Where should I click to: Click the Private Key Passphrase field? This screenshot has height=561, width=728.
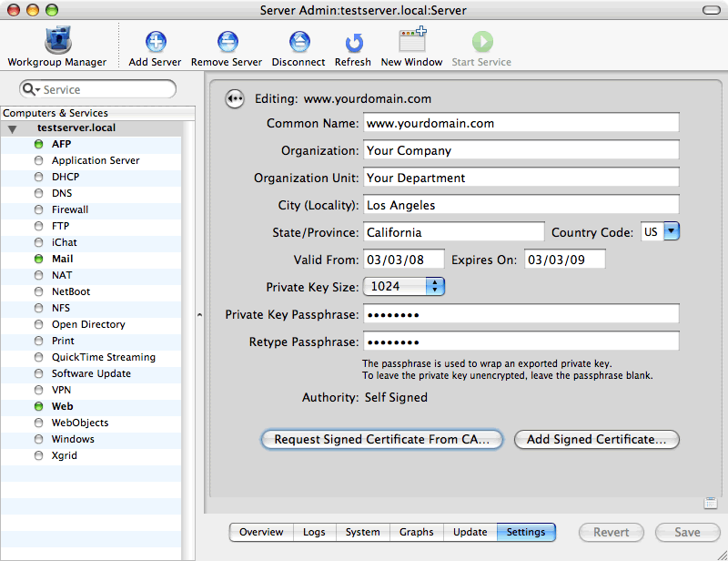click(521, 314)
